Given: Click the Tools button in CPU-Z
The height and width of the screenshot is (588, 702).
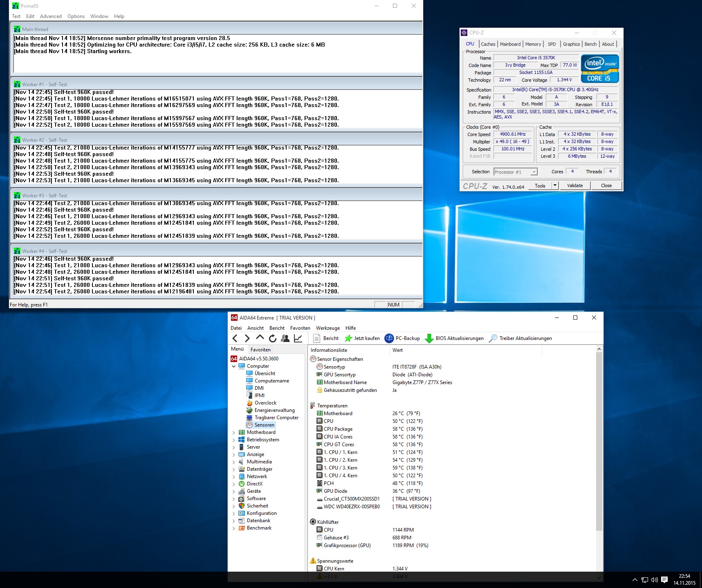Looking at the screenshot, I should click(x=540, y=186).
